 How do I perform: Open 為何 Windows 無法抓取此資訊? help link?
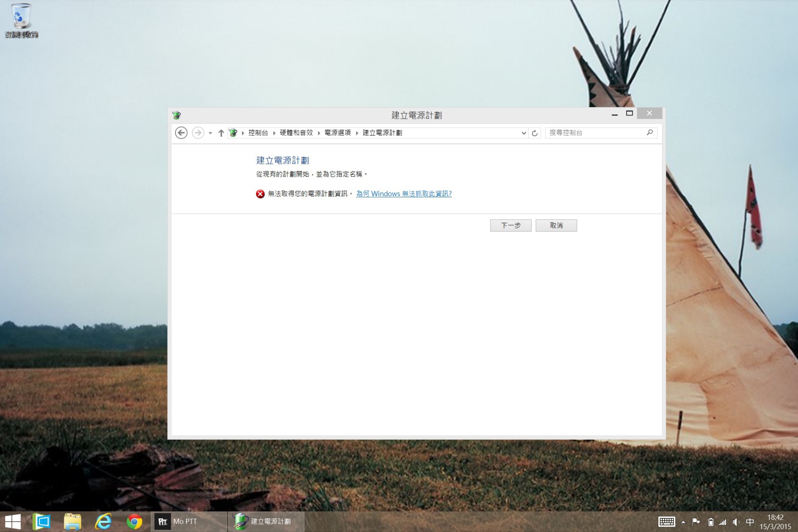coord(404,194)
